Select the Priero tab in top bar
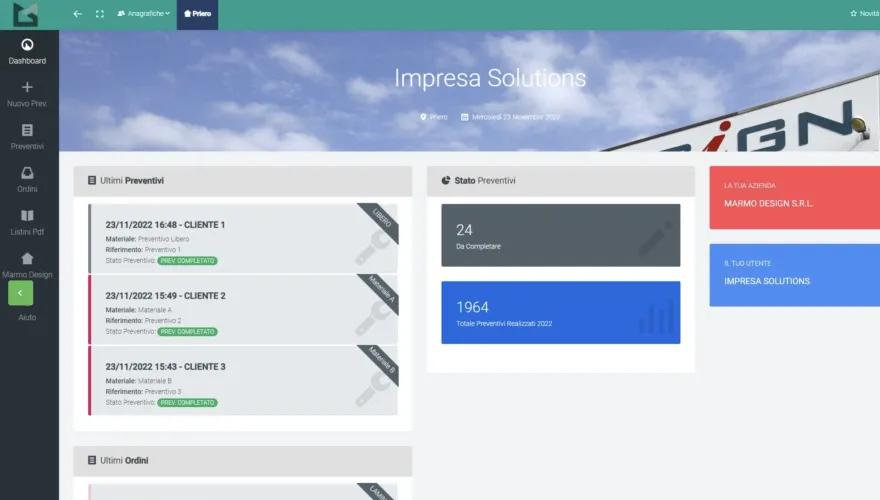 [198, 15]
